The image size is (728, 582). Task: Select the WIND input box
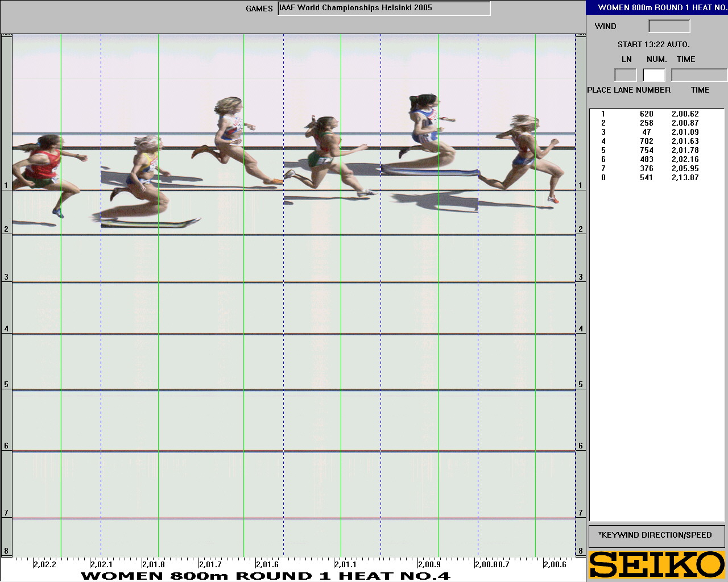pos(669,26)
